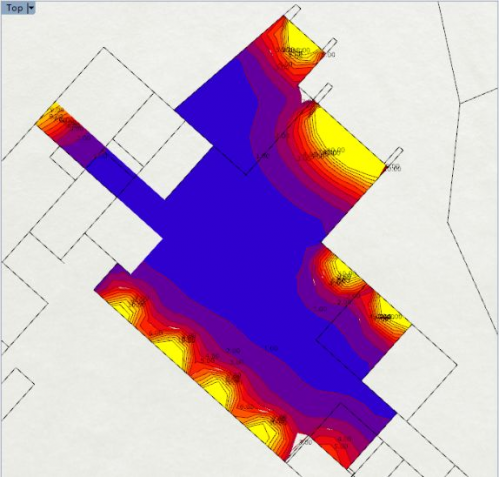
Task: Open the Top viewport dropdown arrow
Action: coord(31,8)
